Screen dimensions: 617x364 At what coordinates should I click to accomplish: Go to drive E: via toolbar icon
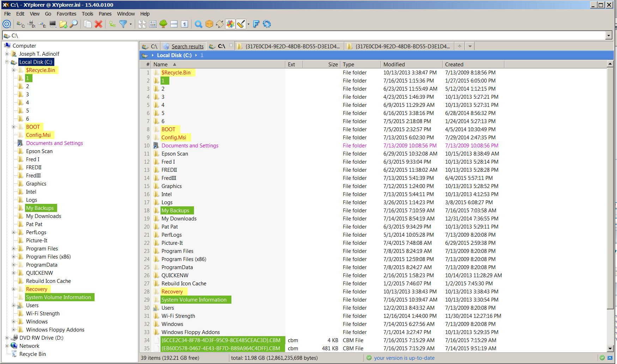click(x=42, y=24)
